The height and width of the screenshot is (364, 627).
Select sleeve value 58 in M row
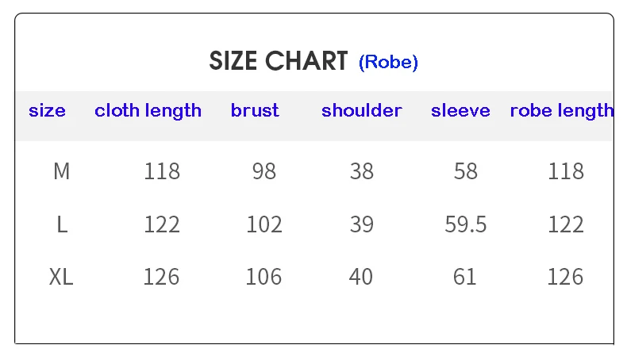[x=465, y=171]
